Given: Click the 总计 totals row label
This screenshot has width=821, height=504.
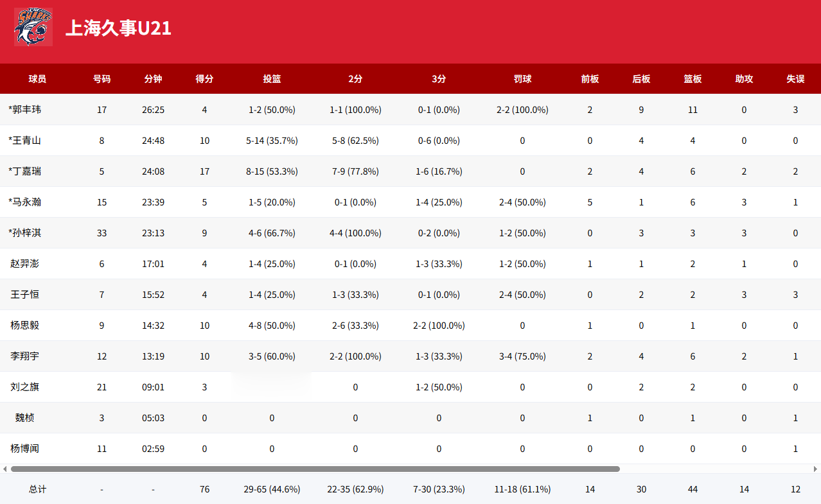Looking at the screenshot, I should (x=37, y=489).
